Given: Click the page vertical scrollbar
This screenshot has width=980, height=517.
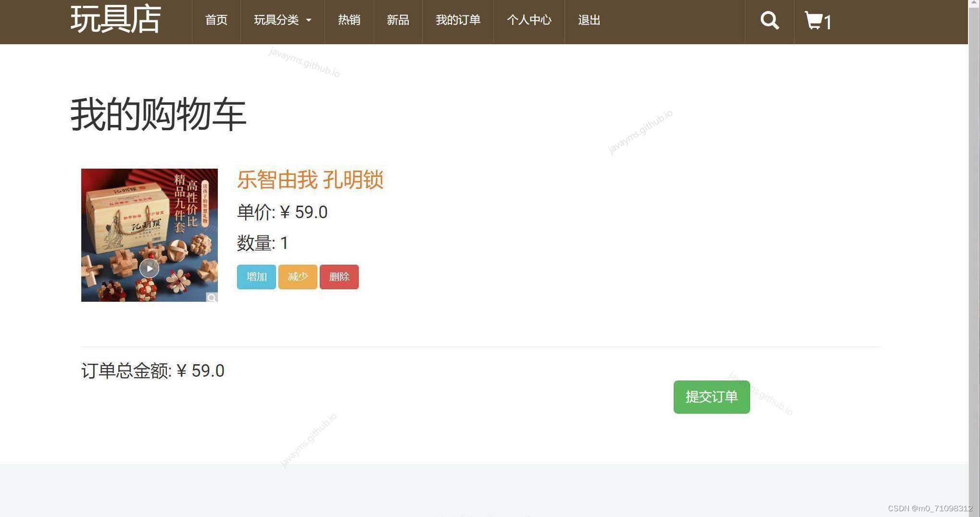Looking at the screenshot, I should pyautogui.click(x=974, y=258).
